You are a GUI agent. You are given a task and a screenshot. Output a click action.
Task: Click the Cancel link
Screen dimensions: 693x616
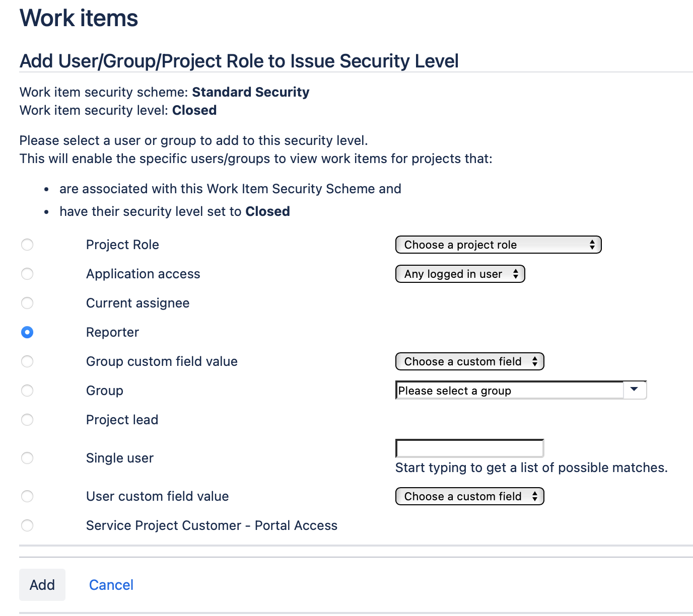coord(111,584)
